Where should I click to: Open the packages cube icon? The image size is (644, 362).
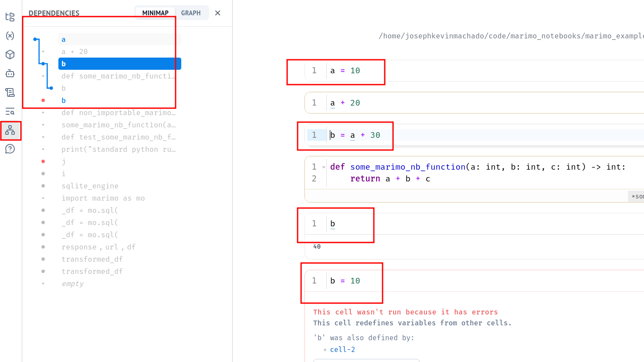pos(10,55)
